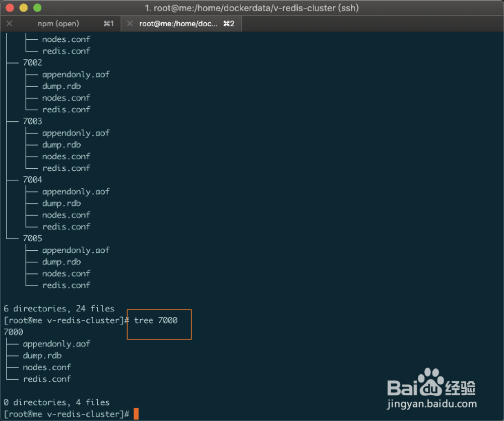
Task: Click the 7004 directory name
Action: (x=32, y=180)
